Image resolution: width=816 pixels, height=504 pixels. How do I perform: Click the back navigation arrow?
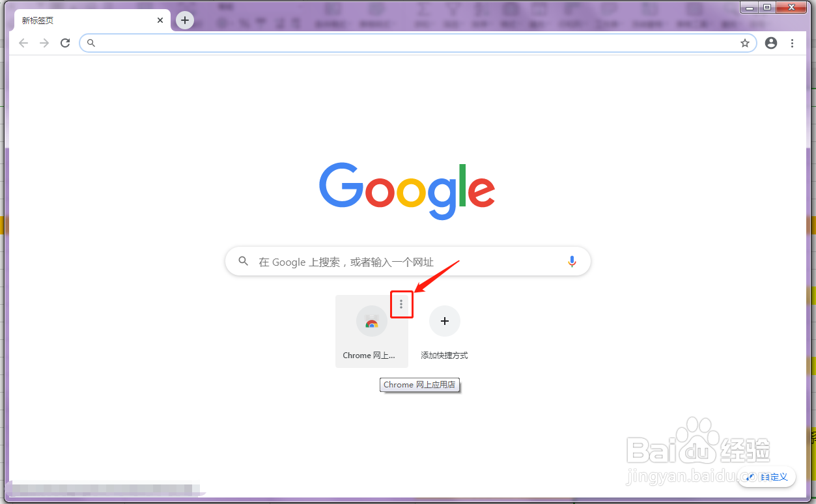point(23,43)
